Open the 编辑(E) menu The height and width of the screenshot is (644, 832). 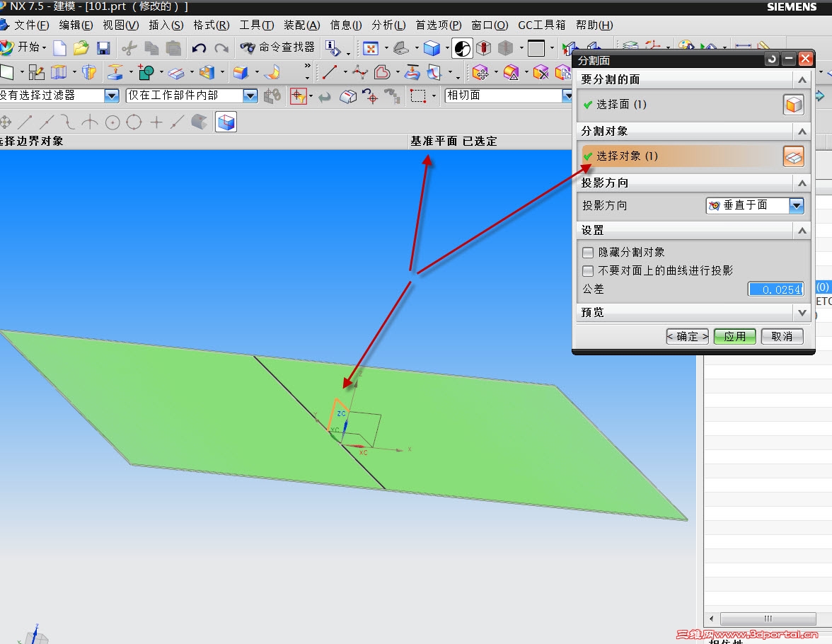click(76, 25)
